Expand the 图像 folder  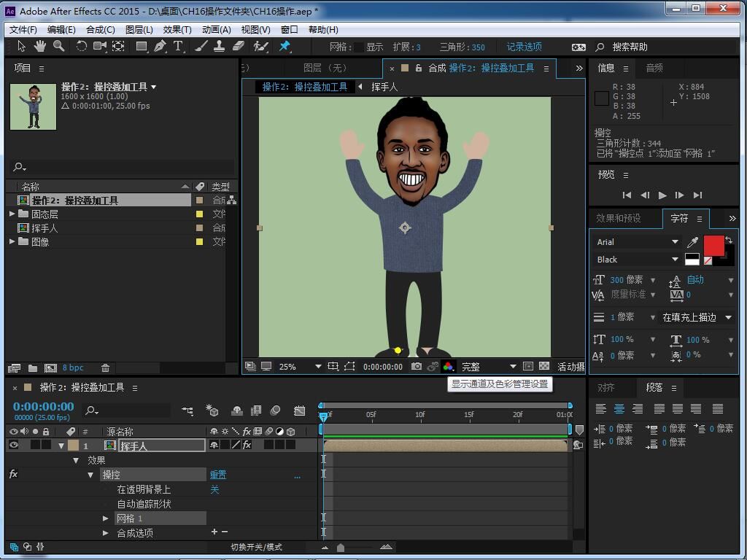coord(12,241)
